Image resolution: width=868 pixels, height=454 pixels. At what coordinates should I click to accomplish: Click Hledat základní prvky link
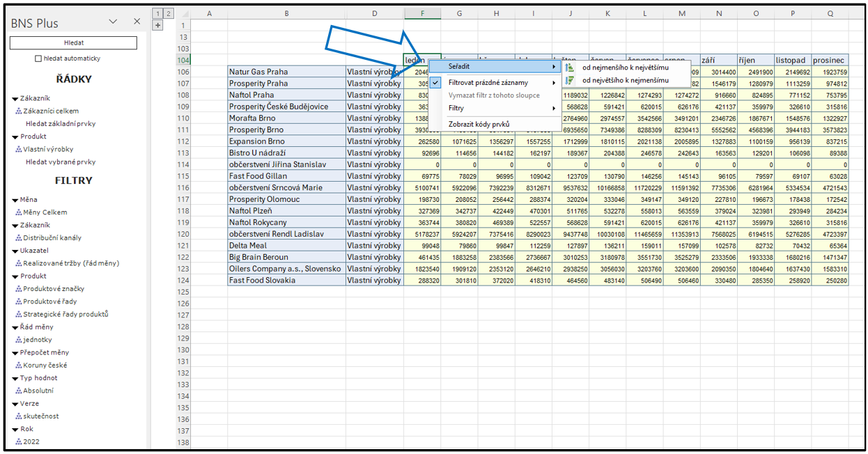pos(61,123)
